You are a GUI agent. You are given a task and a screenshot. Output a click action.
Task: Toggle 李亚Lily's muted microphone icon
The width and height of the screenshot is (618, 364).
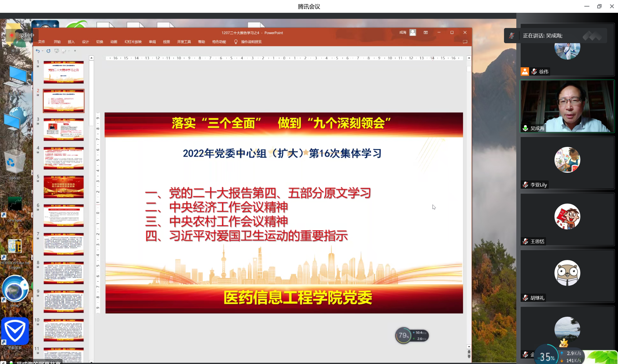pyautogui.click(x=525, y=185)
